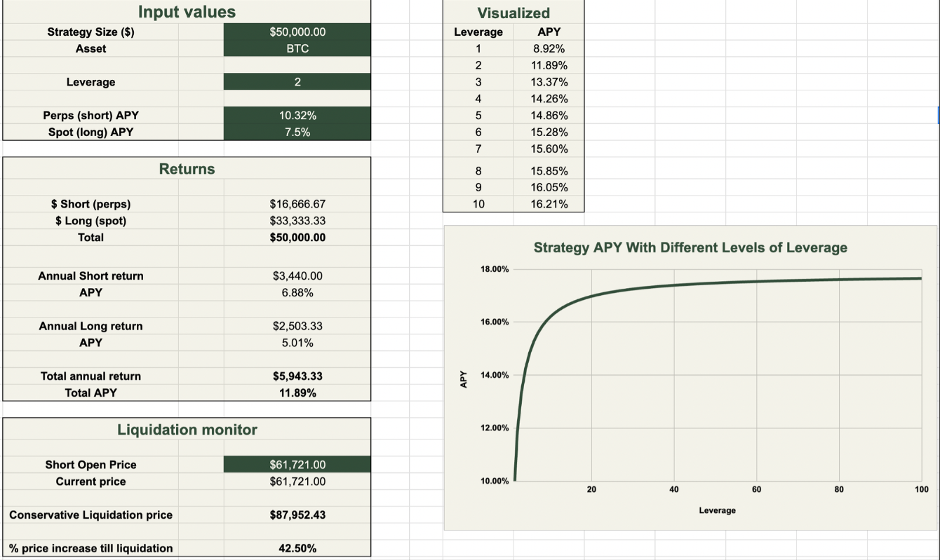
Task: Click the Returns section header
Action: coord(187,169)
